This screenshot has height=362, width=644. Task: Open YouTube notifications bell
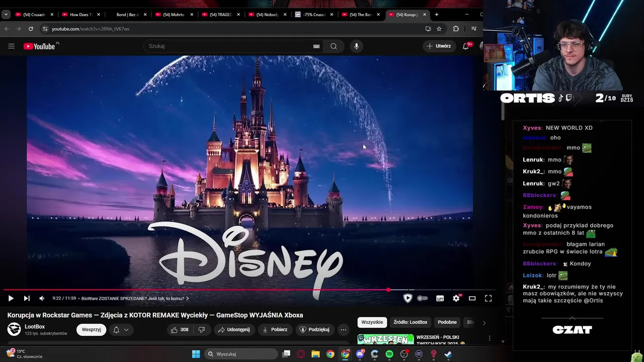point(466,46)
